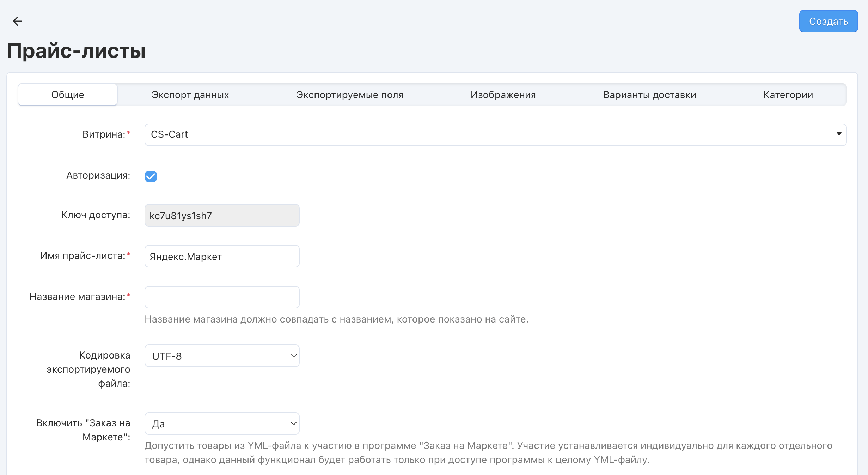Go to the Категории tab
868x475 pixels.
click(x=788, y=95)
